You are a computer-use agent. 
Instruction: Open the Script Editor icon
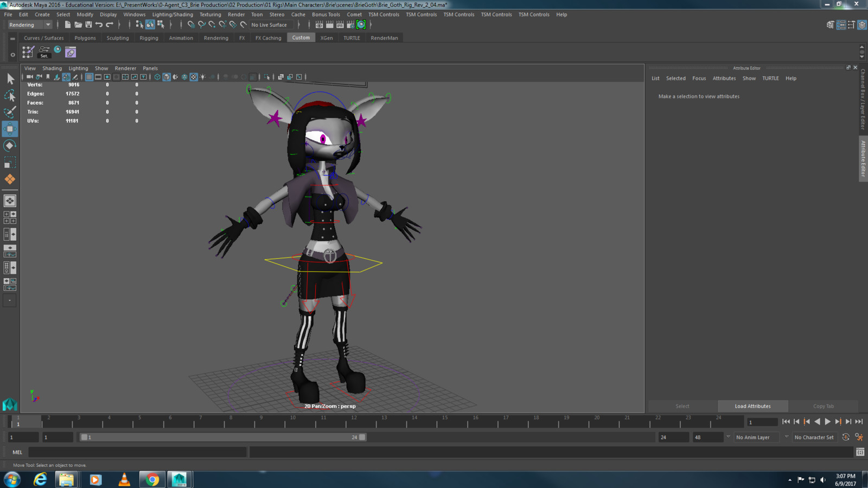(x=860, y=452)
